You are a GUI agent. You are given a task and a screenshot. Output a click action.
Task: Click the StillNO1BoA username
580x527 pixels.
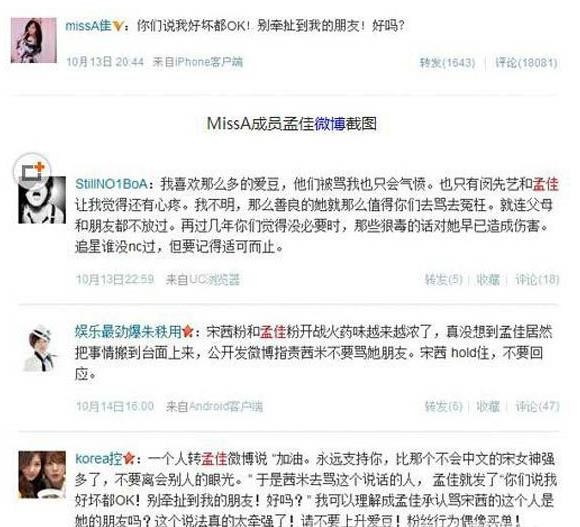(112, 184)
